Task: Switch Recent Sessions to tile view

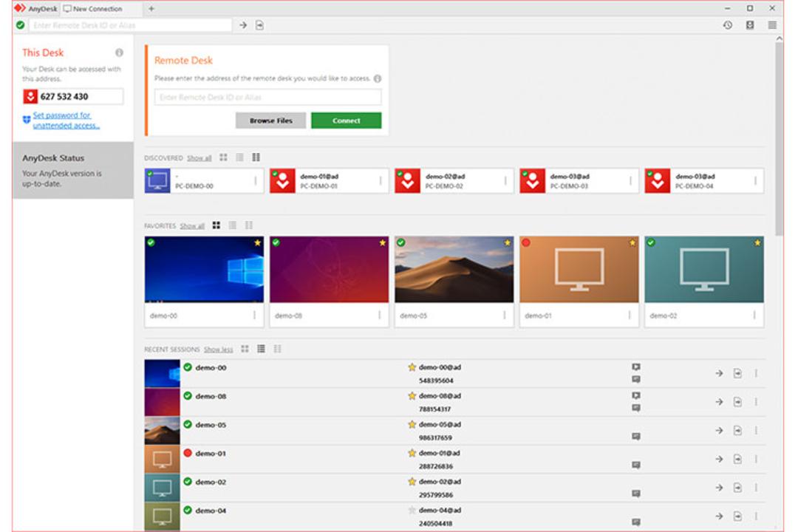Action: point(245,349)
